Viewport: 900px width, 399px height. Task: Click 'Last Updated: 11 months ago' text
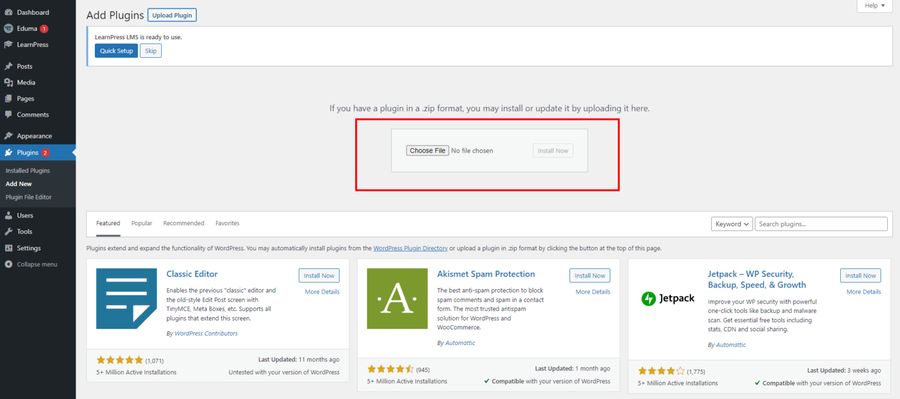pyautogui.click(x=299, y=360)
